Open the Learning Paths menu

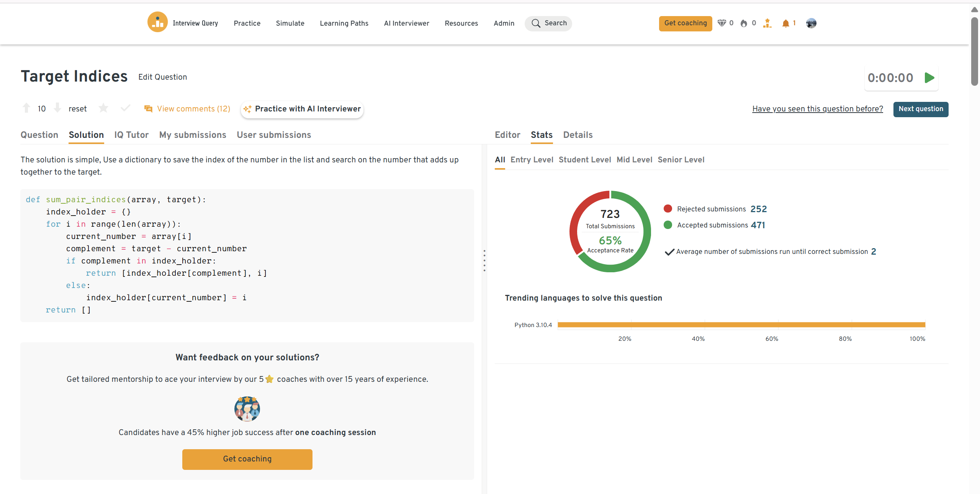coord(344,23)
